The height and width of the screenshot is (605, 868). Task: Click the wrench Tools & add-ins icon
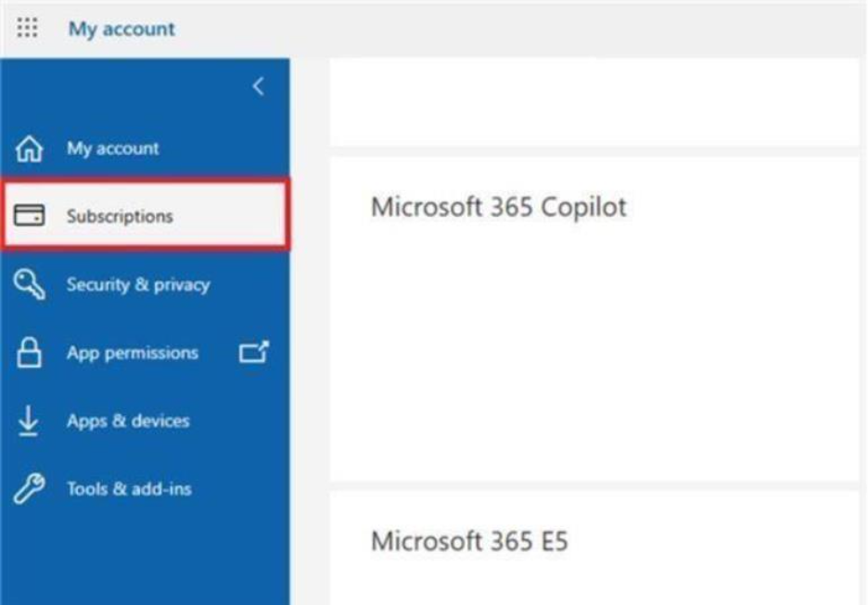pyautogui.click(x=30, y=489)
